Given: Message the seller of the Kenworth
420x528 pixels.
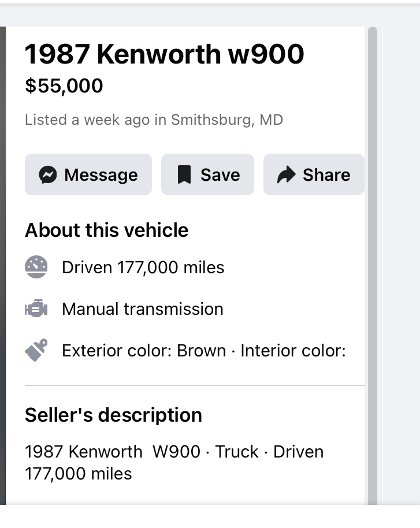Looking at the screenshot, I should click(x=88, y=174).
